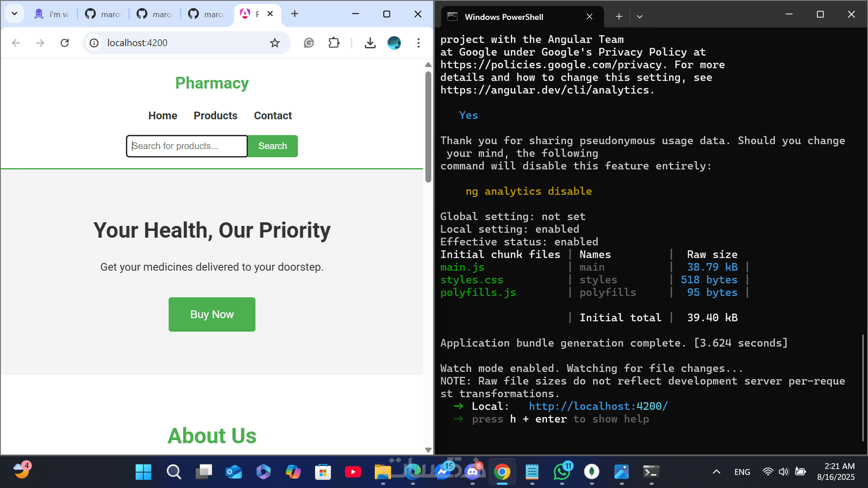The width and height of the screenshot is (868, 488).
Task: Open Chrome downloads icon
Action: [x=370, y=43]
